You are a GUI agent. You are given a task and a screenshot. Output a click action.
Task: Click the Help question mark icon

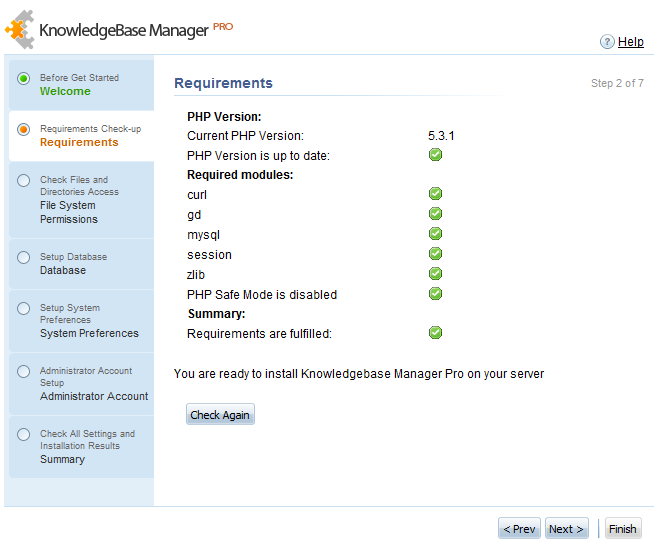point(607,42)
